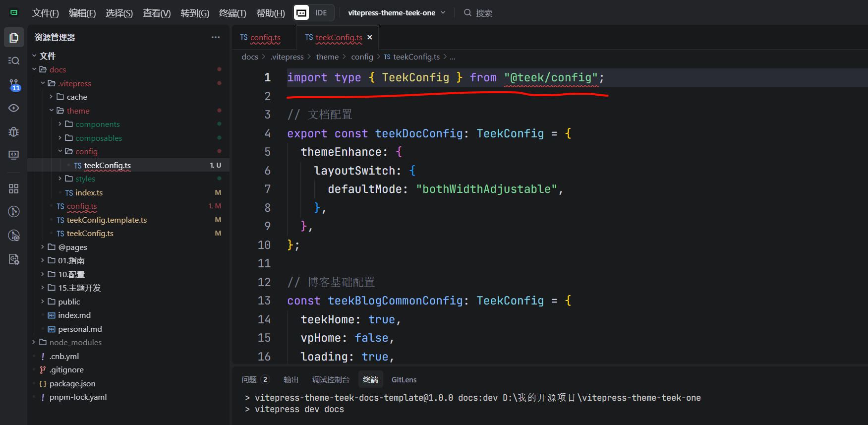The image size is (868, 425).
Task: Click the theme breadcrumb in editor path
Action: [x=327, y=57]
